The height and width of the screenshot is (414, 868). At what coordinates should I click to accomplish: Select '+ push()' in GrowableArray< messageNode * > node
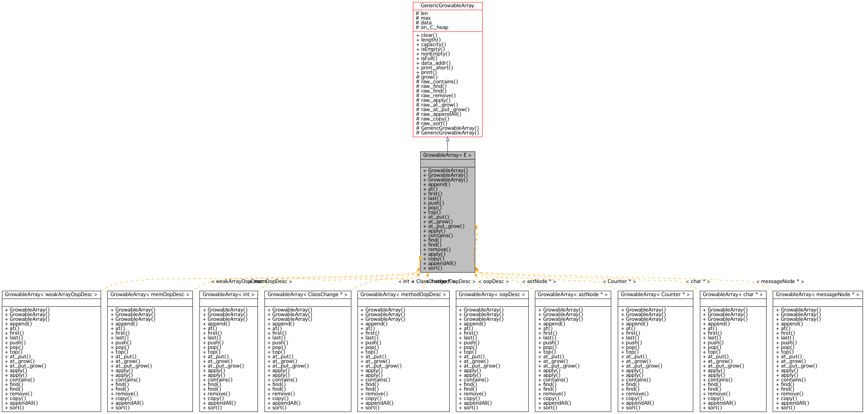pyautogui.click(x=786, y=343)
